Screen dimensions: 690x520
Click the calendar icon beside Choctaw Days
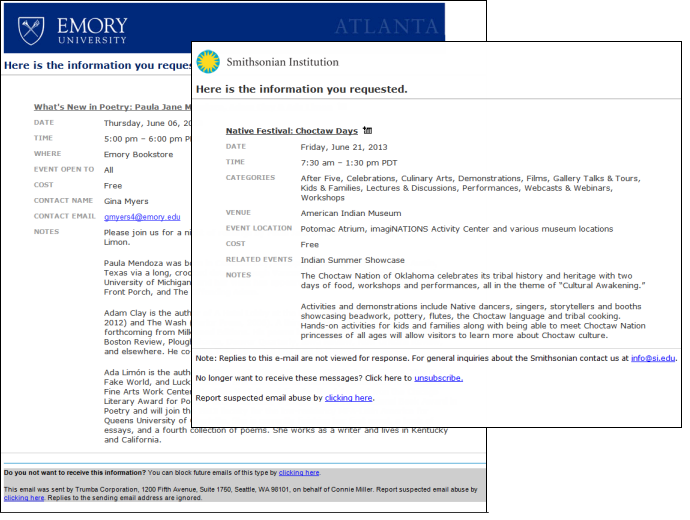point(367,130)
